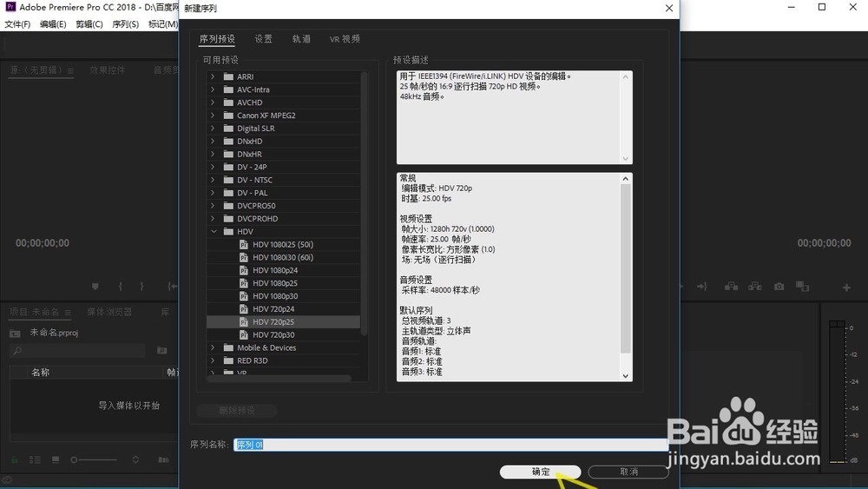The height and width of the screenshot is (489, 868).
Task: Collapse the HDV preset folder
Action: 214,232
